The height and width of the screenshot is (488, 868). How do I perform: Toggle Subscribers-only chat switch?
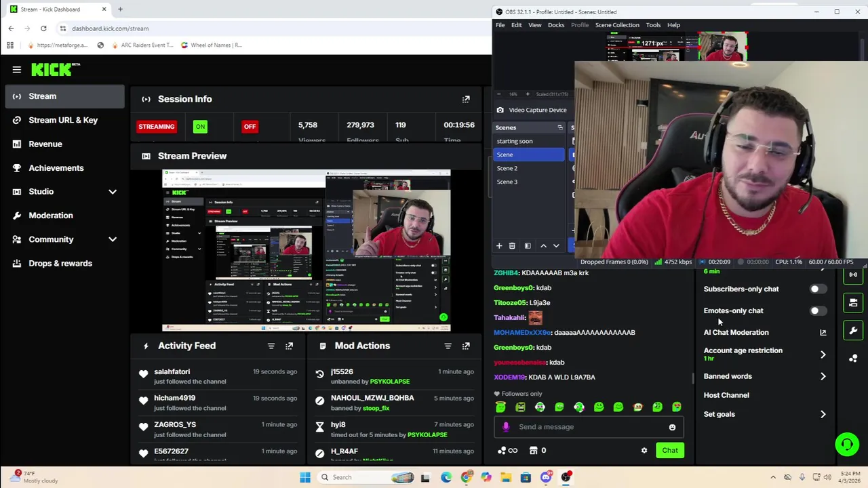tap(818, 289)
